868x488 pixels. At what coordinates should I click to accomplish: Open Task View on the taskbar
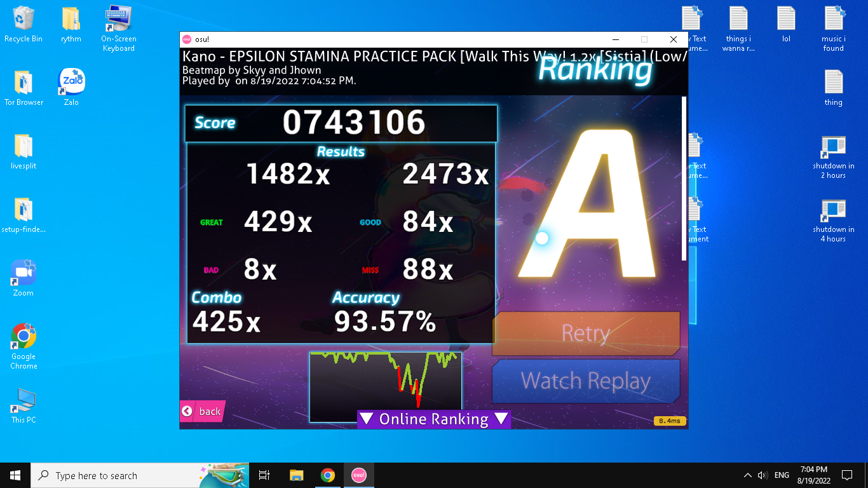click(x=264, y=475)
